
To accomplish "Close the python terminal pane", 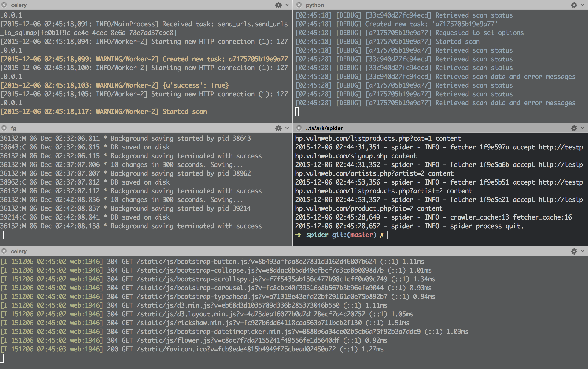I will tap(299, 5).
